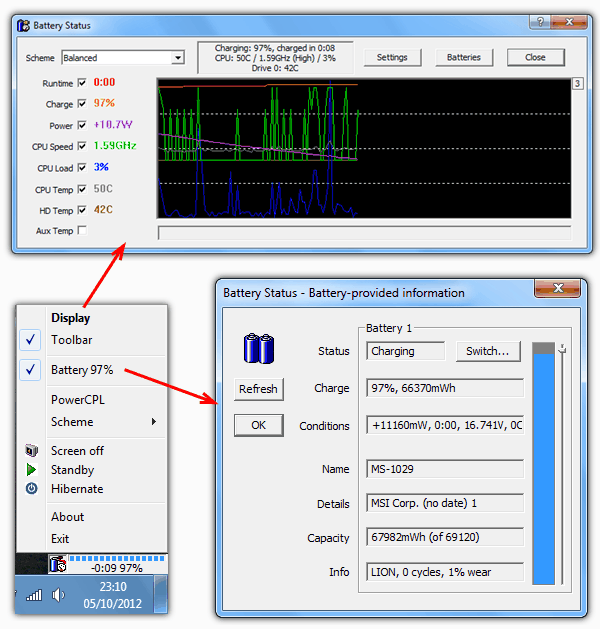Viewport: 600px width, 629px height.
Task: Click the battery toolbar icon above the taskbar
Action: (x=58, y=564)
